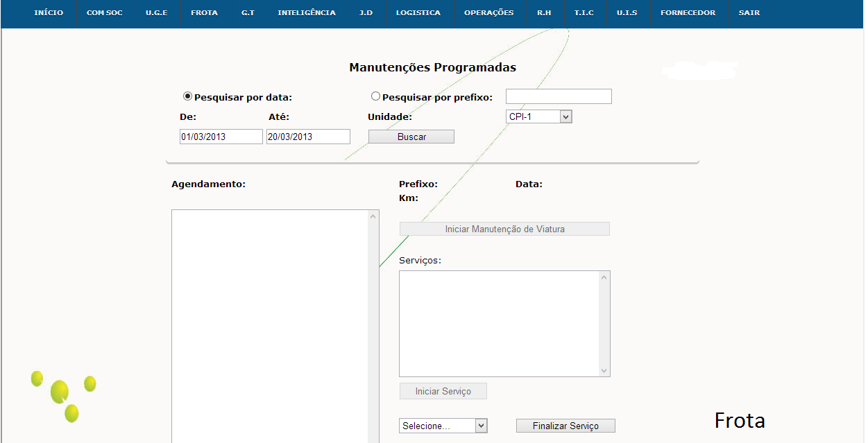The image size is (868, 443).
Task: Focus the prefixo search text box
Action: pos(559,96)
